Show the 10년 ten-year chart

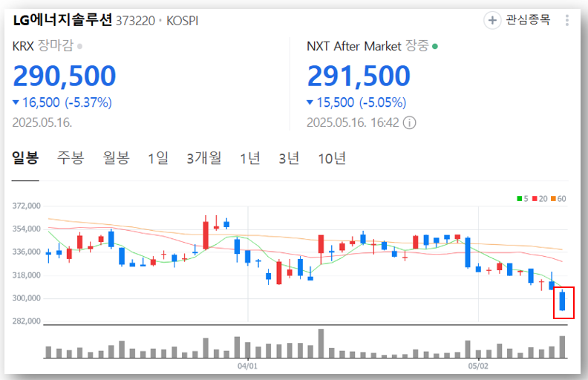[x=332, y=158]
